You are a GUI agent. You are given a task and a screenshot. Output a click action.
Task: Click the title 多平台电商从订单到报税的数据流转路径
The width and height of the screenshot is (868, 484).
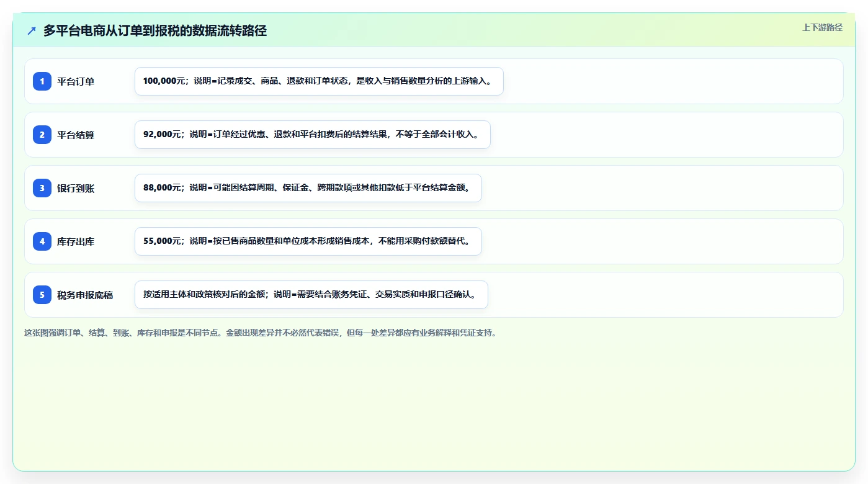click(x=155, y=30)
